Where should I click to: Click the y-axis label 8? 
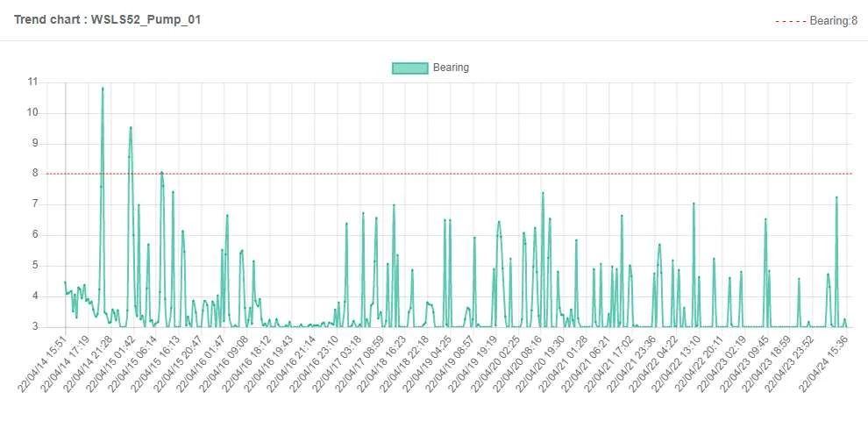pyautogui.click(x=35, y=174)
